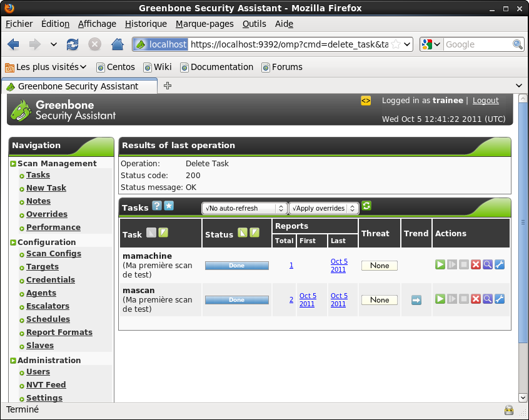529x420 pixels.
Task: Delete the mascan task with red X
Action: [476, 299]
